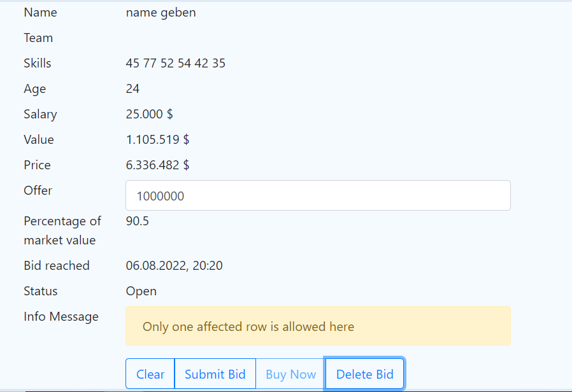Click inside the Offer input field
This screenshot has width=572, height=392.
tap(318, 195)
